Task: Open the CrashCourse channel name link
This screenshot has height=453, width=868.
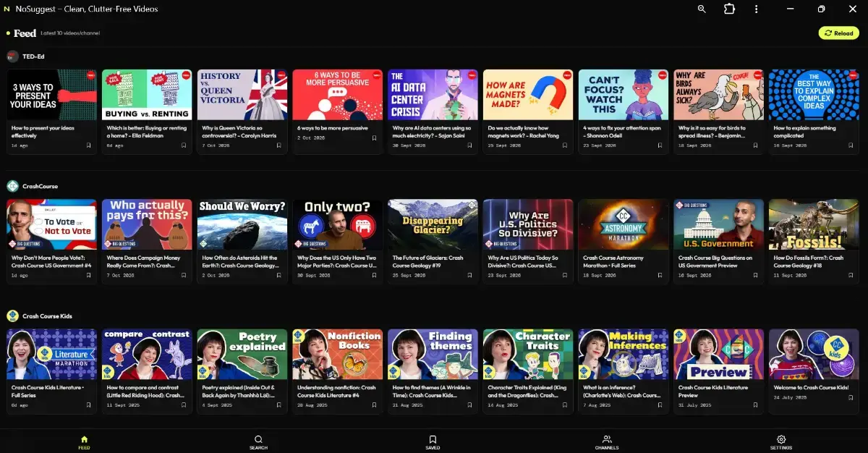Action: pyautogui.click(x=40, y=186)
